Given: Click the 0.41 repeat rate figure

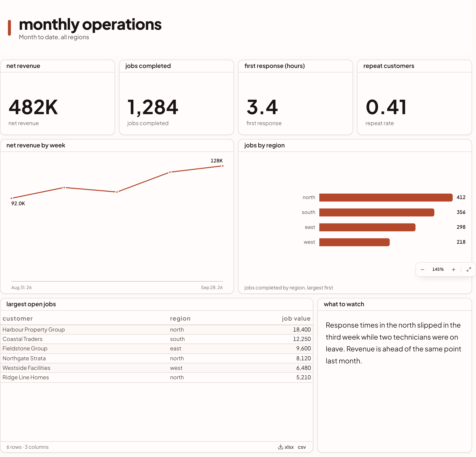Looking at the screenshot, I should pyautogui.click(x=386, y=107).
